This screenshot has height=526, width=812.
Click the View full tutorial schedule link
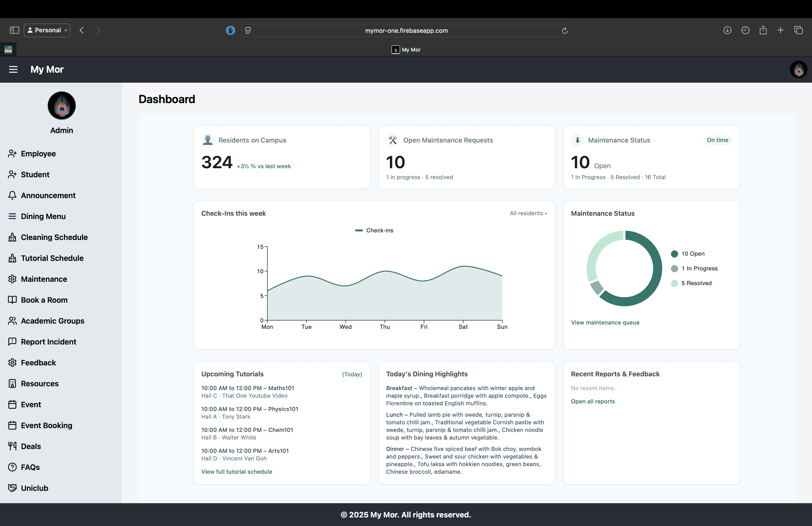(x=236, y=472)
